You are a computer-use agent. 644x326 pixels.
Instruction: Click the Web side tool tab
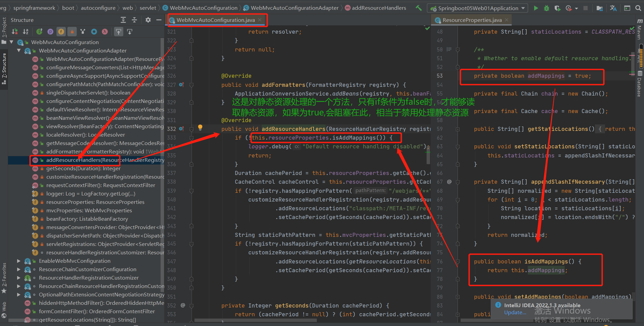[x=4, y=310]
